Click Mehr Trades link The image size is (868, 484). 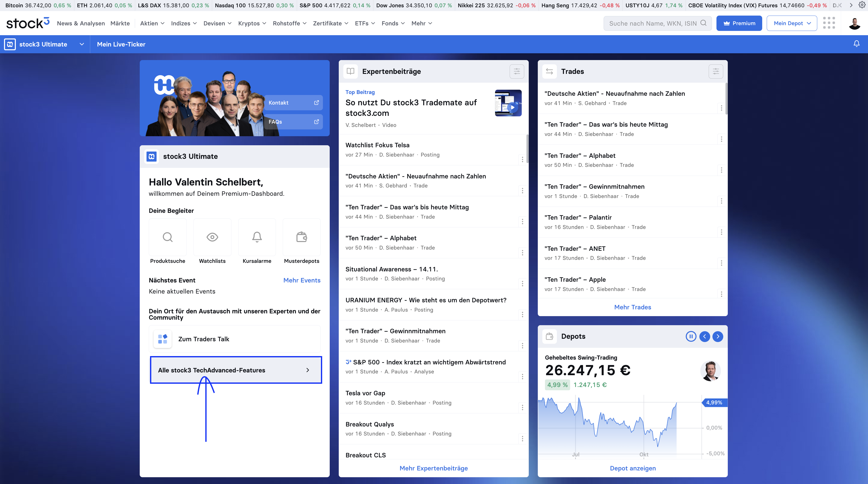[x=633, y=307]
